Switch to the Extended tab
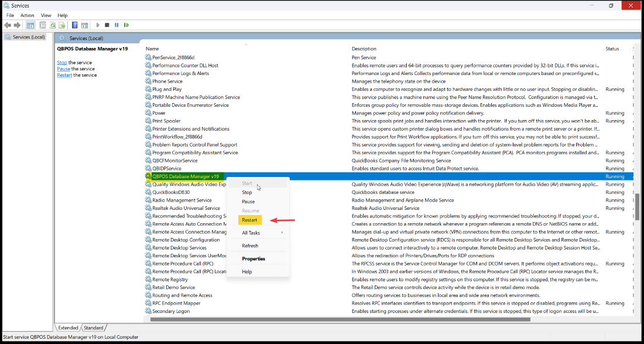 [68, 328]
